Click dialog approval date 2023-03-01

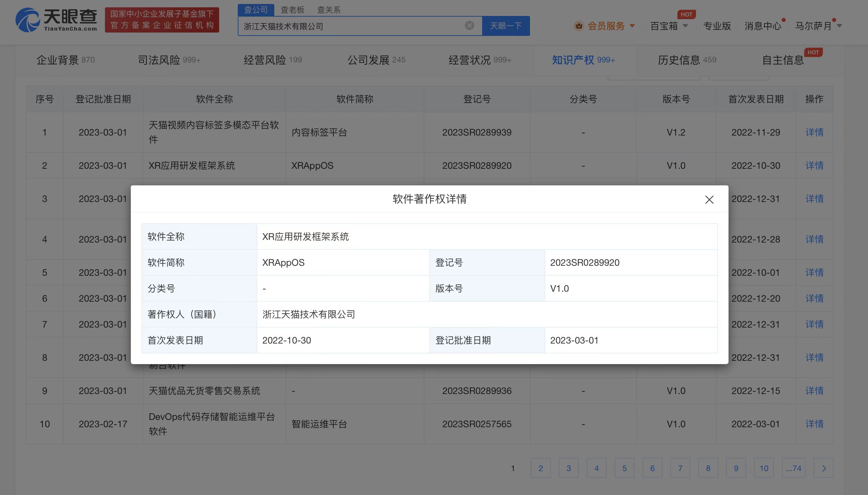tap(574, 340)
